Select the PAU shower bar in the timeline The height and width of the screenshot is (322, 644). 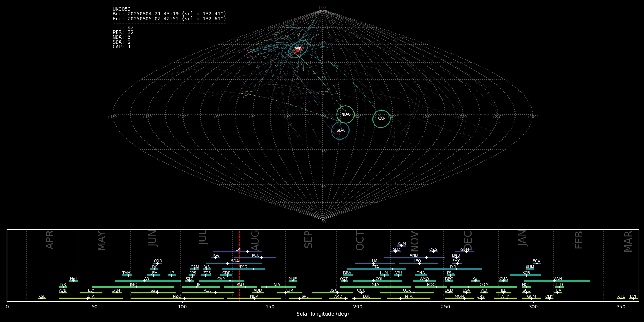coord(240,287)
